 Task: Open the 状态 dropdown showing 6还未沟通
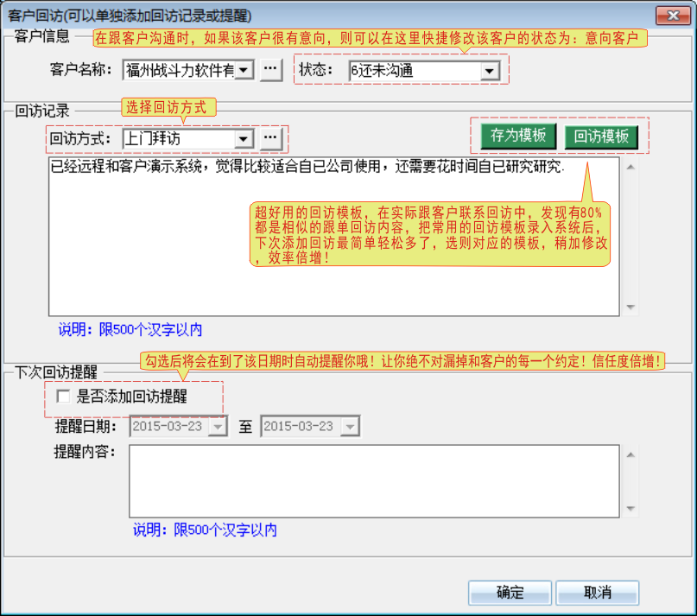point(490,71)
